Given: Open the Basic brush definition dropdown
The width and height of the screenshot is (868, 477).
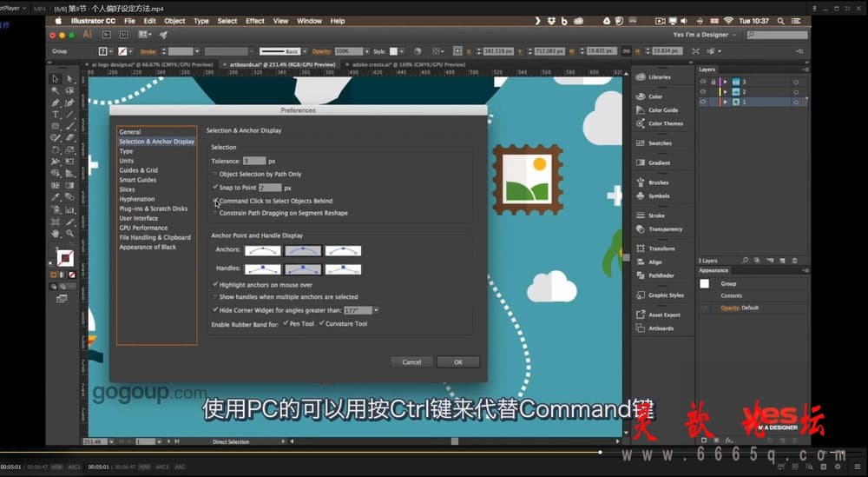Looking at the screenshot, I should click(303, 51).
